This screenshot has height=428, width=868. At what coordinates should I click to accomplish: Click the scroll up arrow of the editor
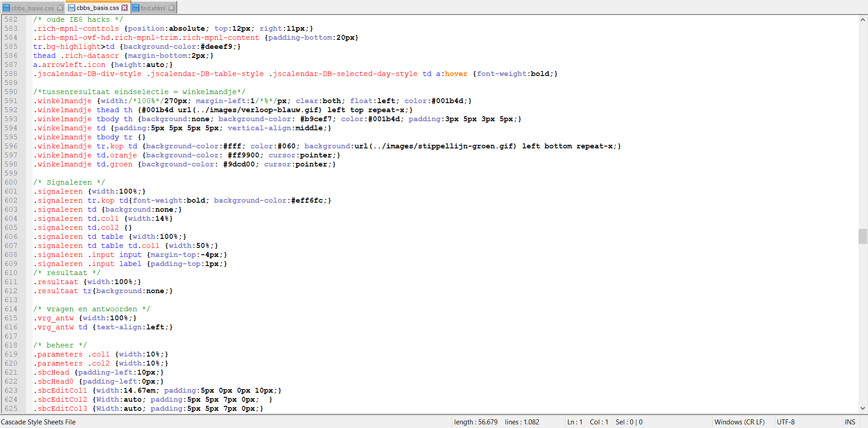coord(863,19)
